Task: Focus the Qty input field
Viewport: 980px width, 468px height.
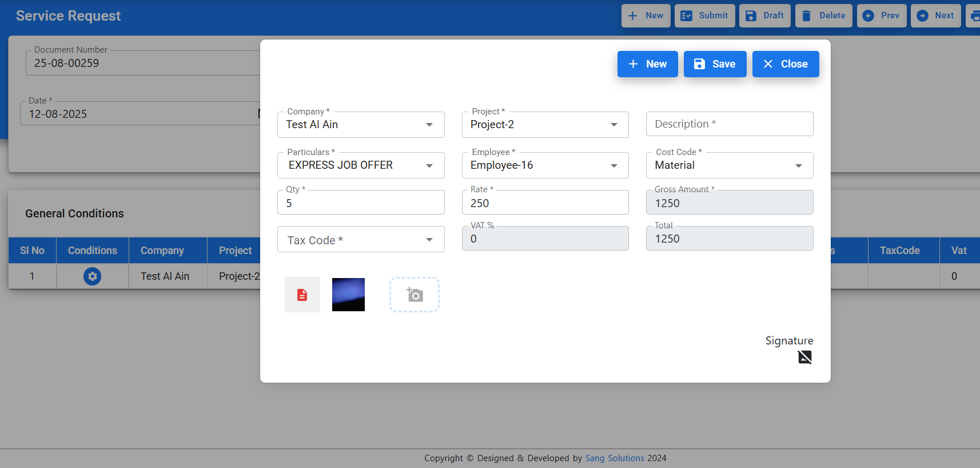Action: coord(360,203)
